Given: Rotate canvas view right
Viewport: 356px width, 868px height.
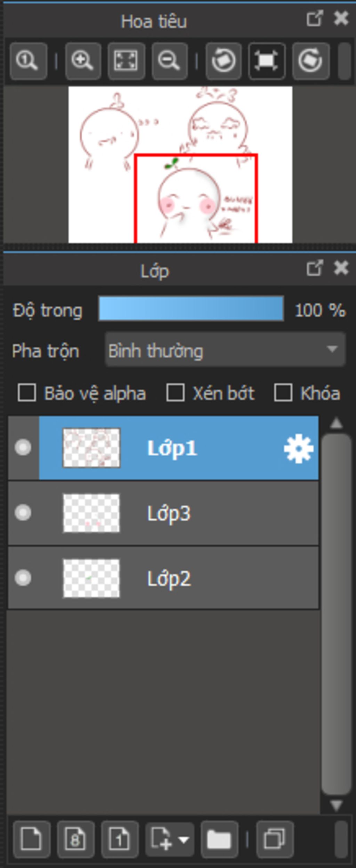Looking at the screenshot, I should 310,61.
